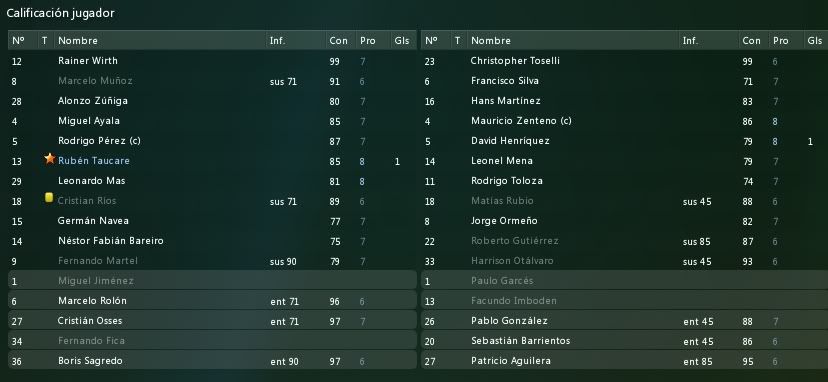The width and height of the screenshot is (828, 382).
Task: Select substitute Patricio Aguilera
Action: click(624, 361)
